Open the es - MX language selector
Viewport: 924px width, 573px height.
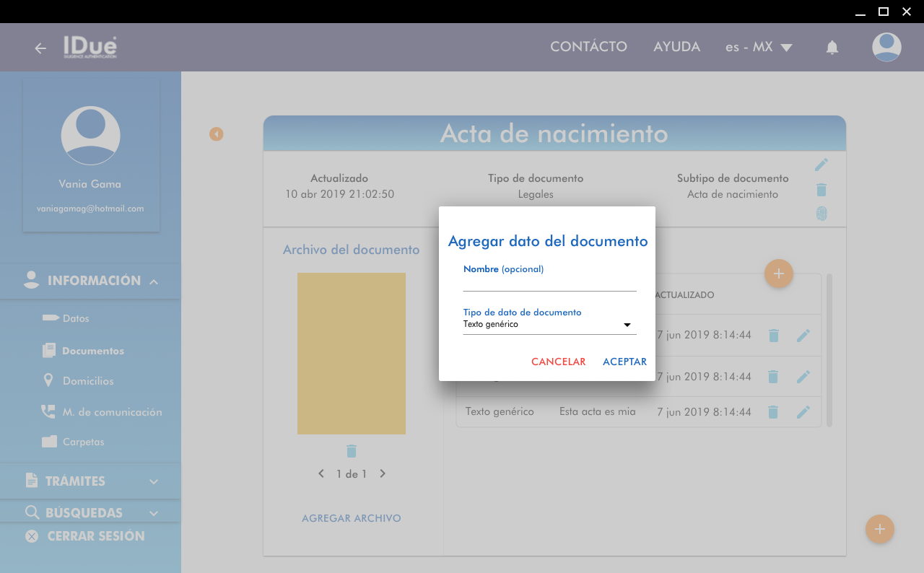tap(759, 48)
